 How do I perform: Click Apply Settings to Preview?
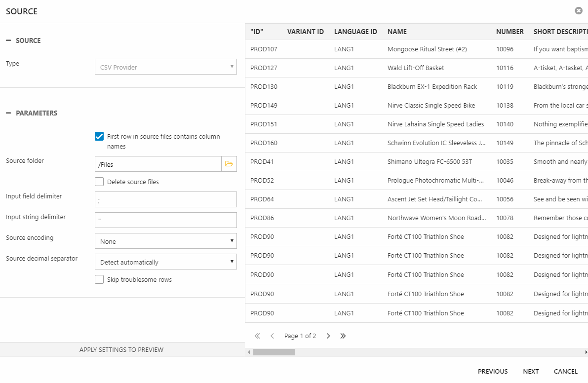click(x=121, y=349)
